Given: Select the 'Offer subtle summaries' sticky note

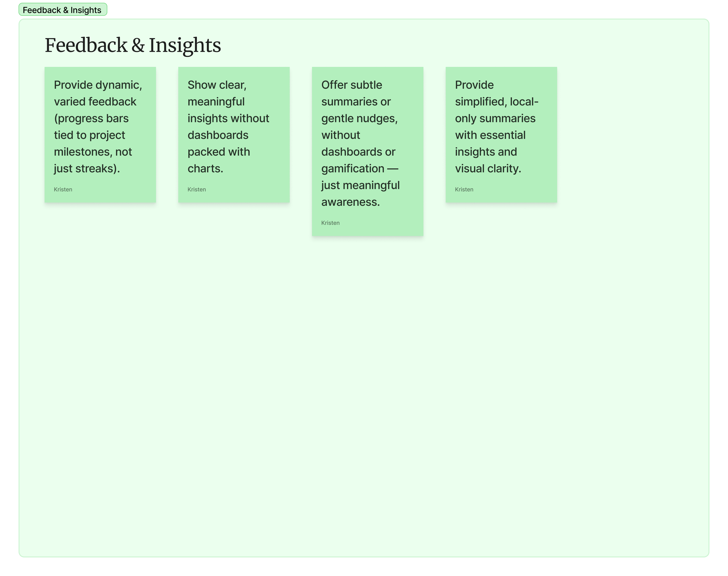Looking at the screenshot, I should pyautogui.click(x=368, y=151).
